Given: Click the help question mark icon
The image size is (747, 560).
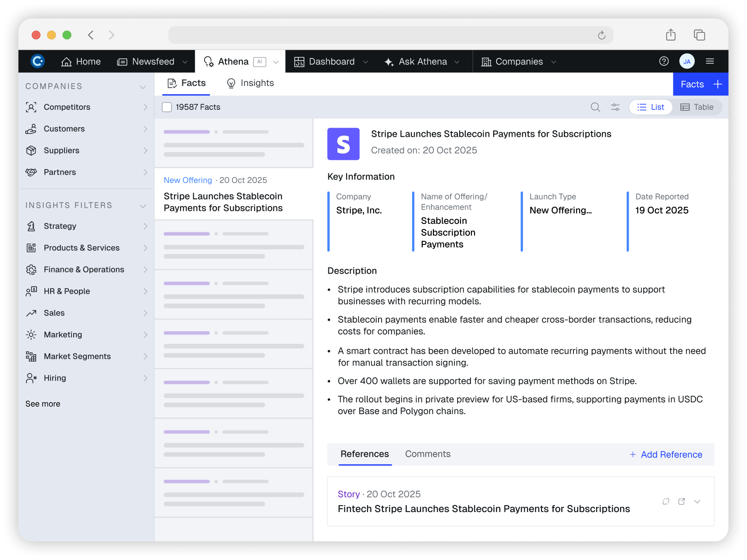Looking at the screenshot, I should [x=664, y=61].
